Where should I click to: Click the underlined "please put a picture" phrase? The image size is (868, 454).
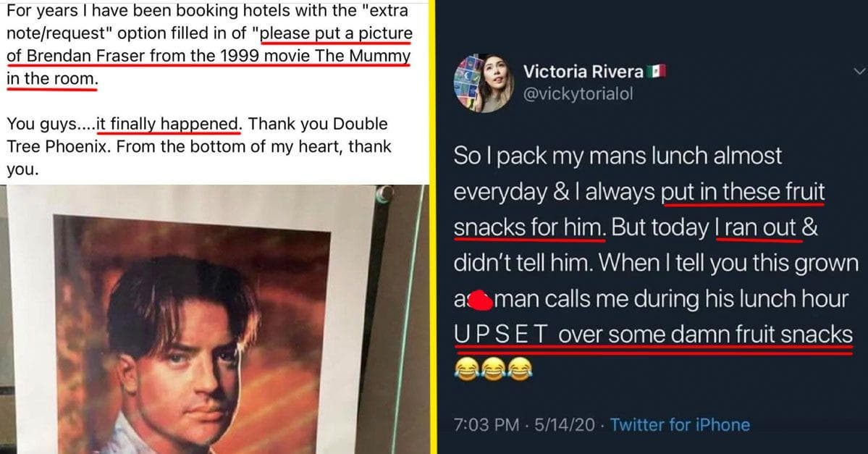[x=335, y=33]
